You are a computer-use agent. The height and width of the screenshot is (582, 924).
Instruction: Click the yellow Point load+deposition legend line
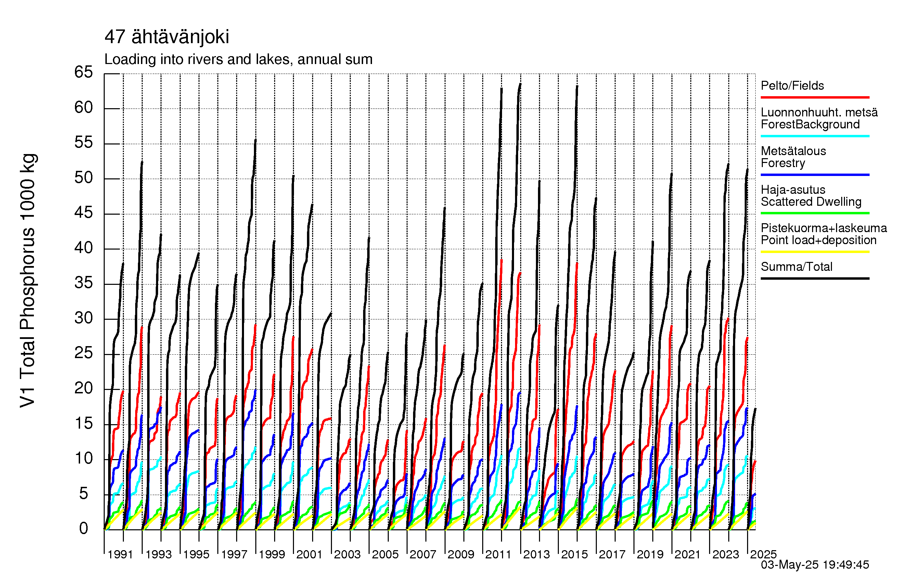coord(814,252)
